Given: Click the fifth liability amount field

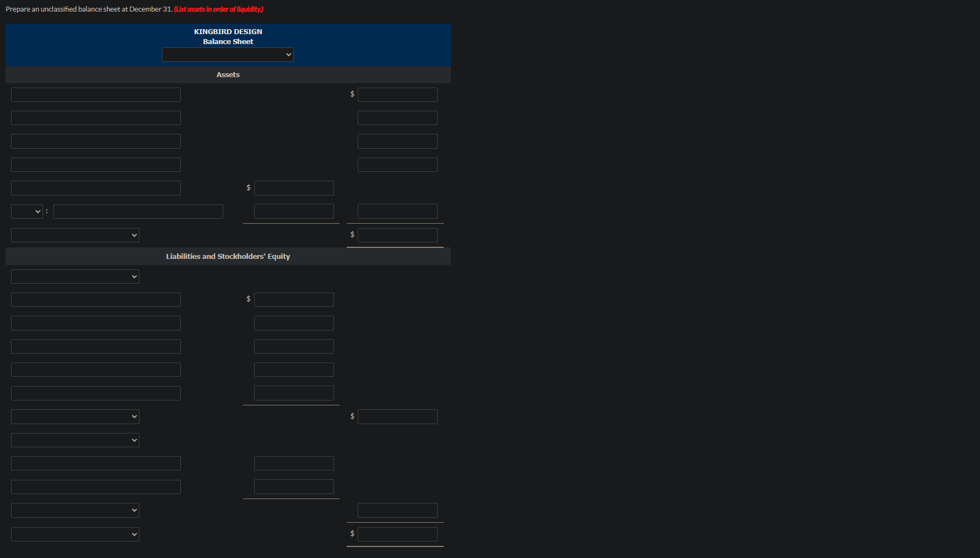Looking at the screenshot, I should tap(294, 393).
